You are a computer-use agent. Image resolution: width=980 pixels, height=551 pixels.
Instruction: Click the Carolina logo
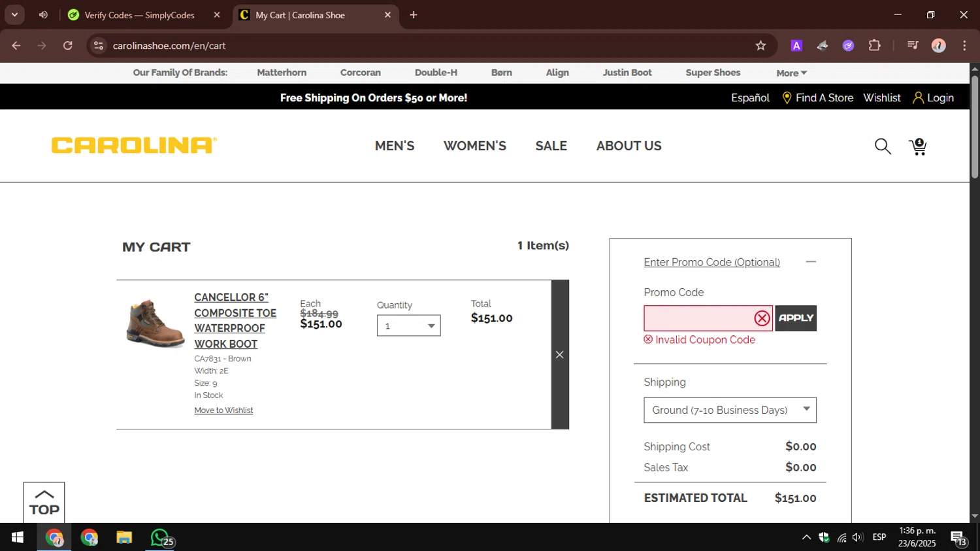tap(134, 145)
